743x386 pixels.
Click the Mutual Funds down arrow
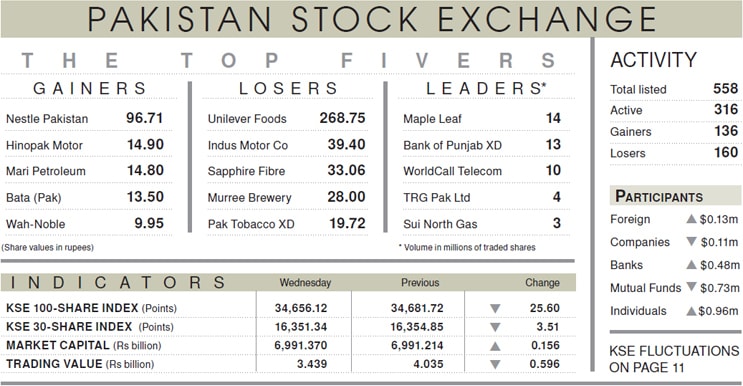tap(691, 287)
